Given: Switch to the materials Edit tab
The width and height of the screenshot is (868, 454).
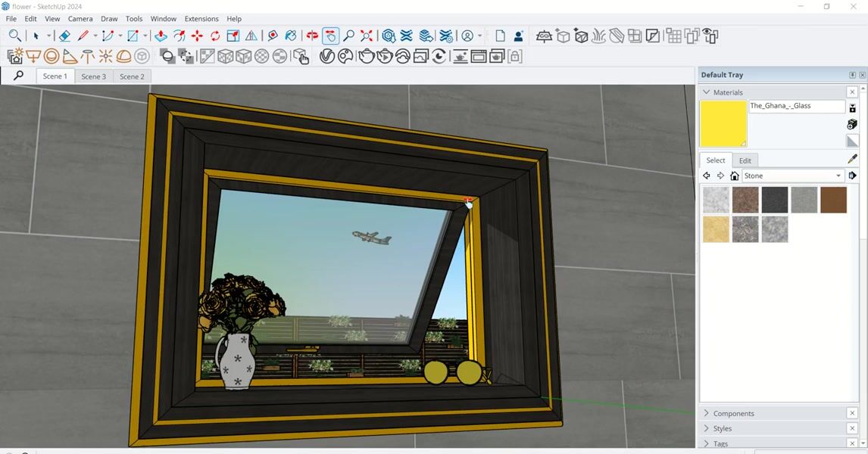Looking at the screenshot, I should (x=745, y=160).
